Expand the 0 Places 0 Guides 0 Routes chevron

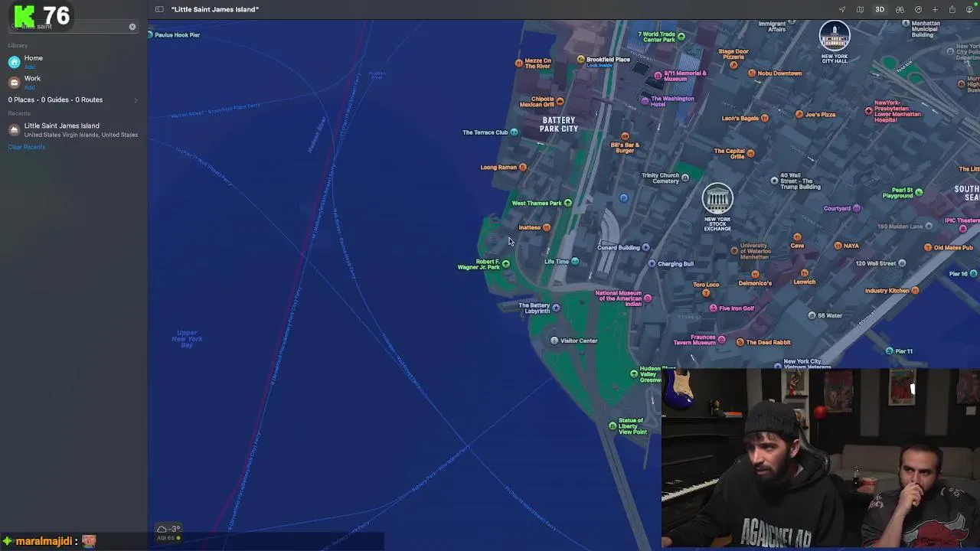tap(136, 100)
